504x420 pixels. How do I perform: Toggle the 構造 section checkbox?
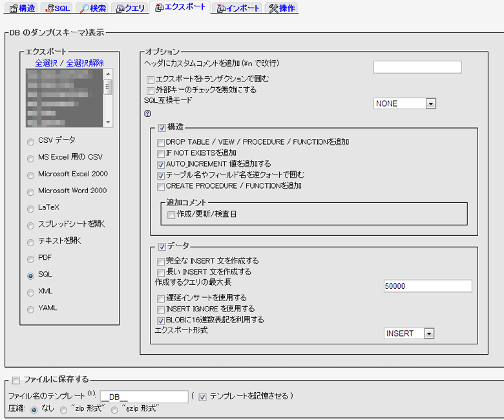(162, 128)
